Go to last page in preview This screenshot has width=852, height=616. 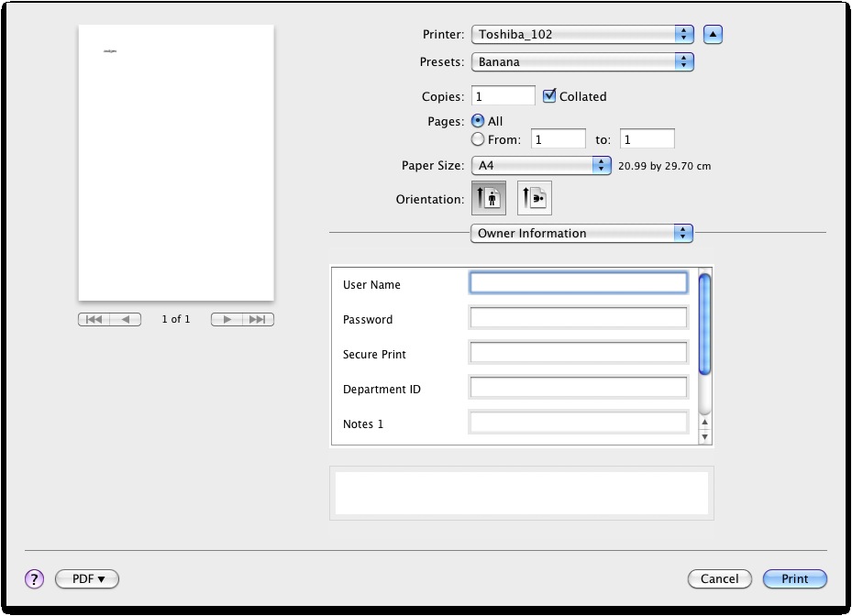pyautogui.click(x=258, y=319)
